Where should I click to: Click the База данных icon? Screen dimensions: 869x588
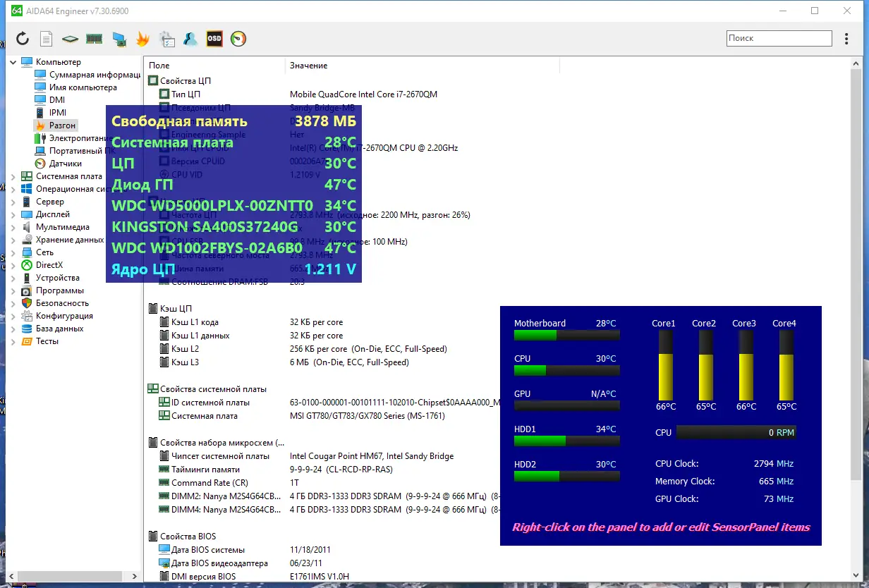[x=27, y=329]
